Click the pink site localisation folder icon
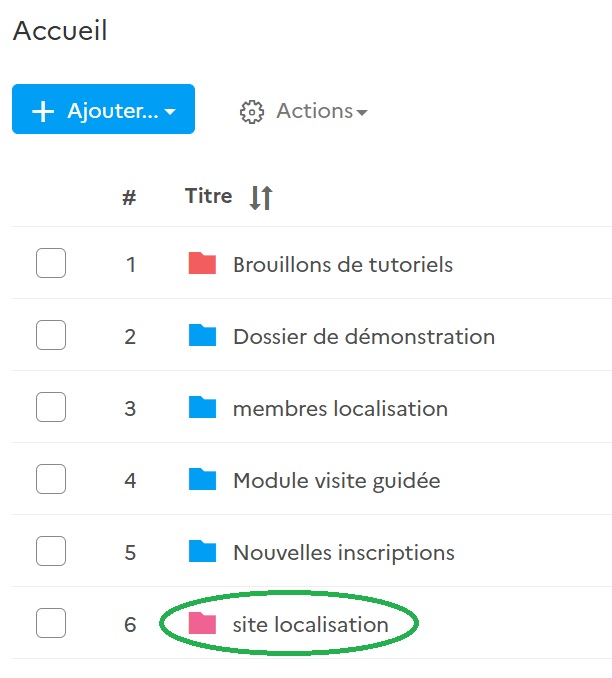 [202, 624]
